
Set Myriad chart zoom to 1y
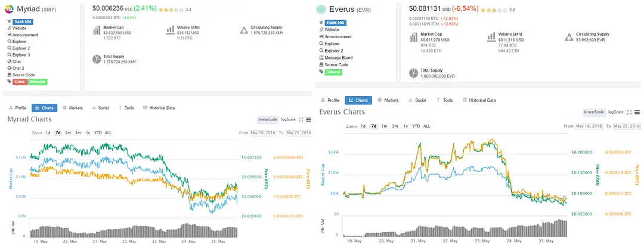[x=88, y=133]
